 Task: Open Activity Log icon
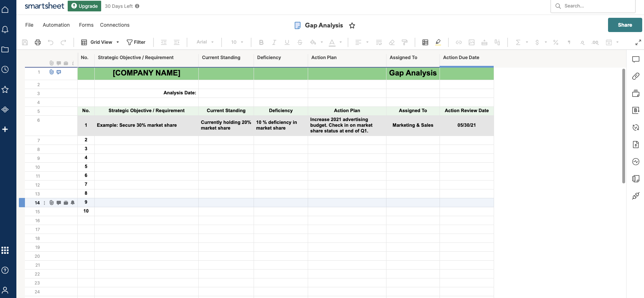(x=636, y=162)
